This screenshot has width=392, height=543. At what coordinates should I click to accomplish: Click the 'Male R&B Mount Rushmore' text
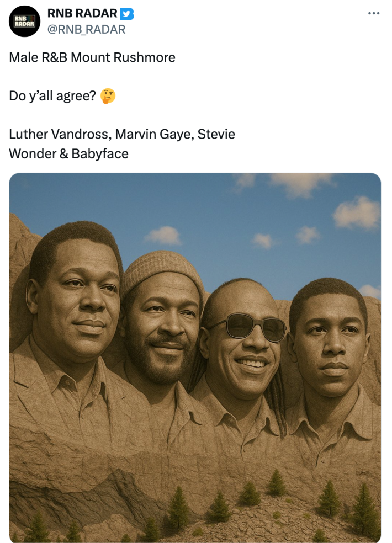pyautogui.click(x=91, y=57)
